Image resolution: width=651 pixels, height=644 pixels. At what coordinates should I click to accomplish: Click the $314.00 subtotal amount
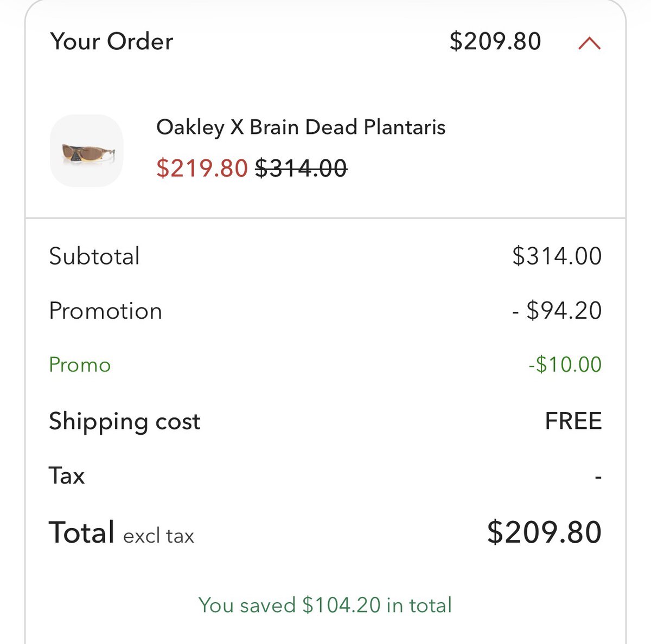(x=557, y=256)
